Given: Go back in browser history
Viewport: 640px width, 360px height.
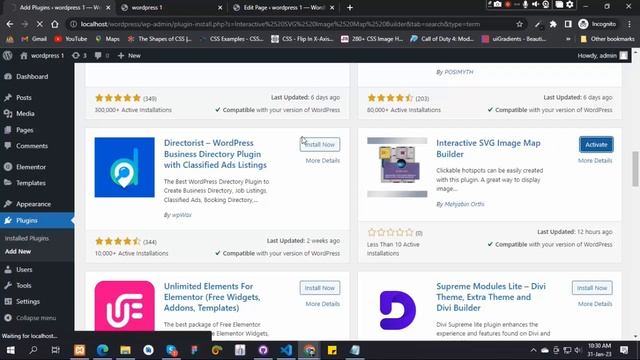Looking at the screenshot, I should pos(10,24).
